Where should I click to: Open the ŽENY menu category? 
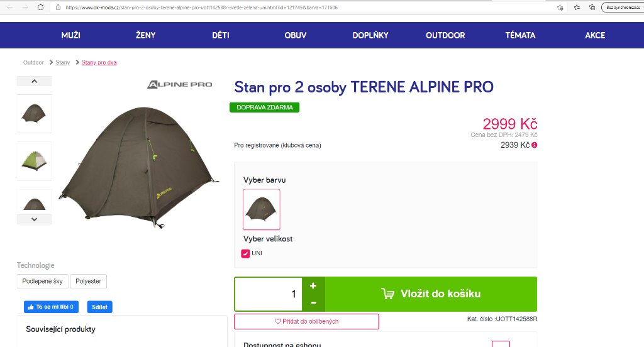pos(145,35)
